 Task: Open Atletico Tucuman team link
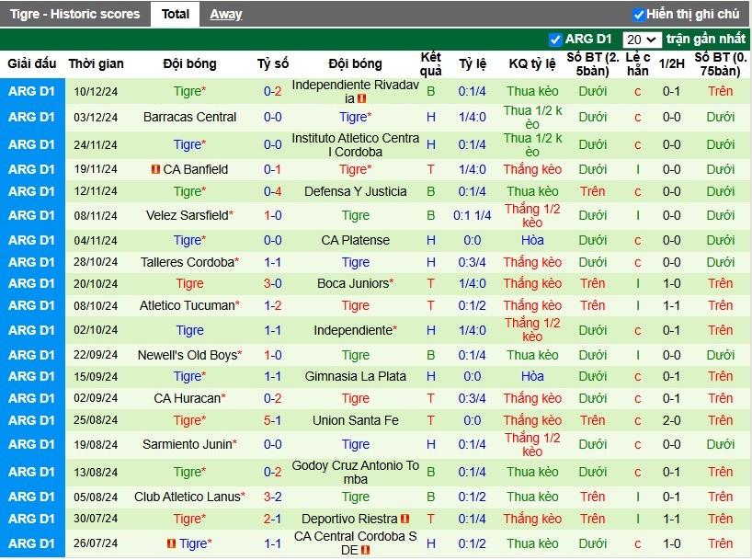pos(187,305)
